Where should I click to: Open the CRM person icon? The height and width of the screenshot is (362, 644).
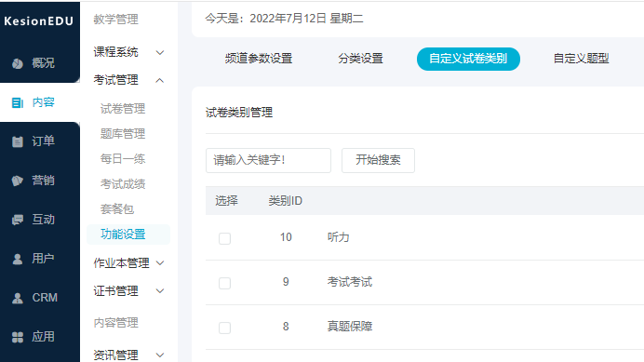pyautogui.click(x=18, y=298)
